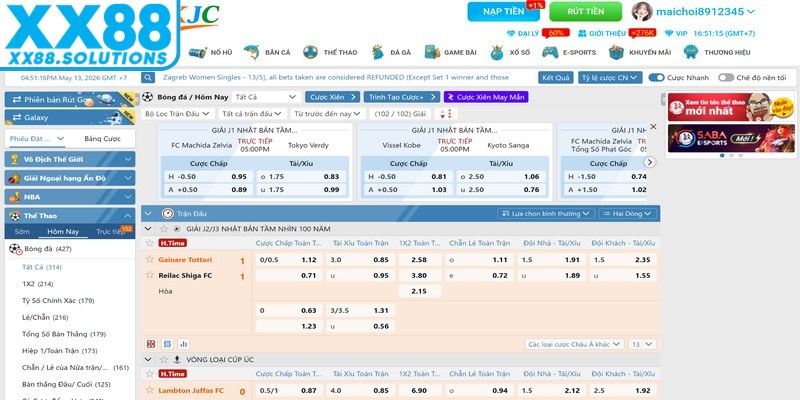Open the Bộ Lọc Trận Đấu match filter dropdown
800x400 pixels.
178,114
